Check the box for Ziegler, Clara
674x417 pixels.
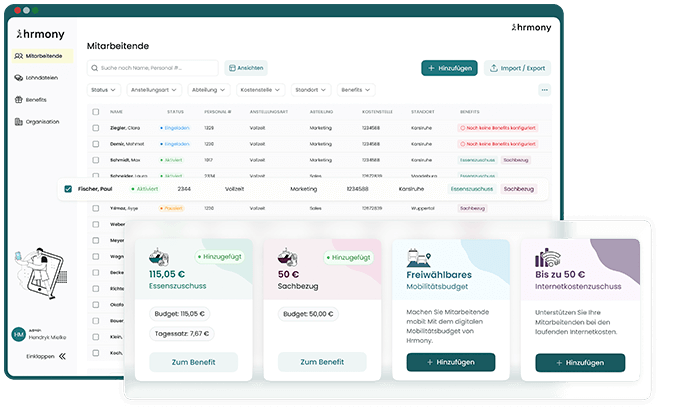tap(95, 128)
